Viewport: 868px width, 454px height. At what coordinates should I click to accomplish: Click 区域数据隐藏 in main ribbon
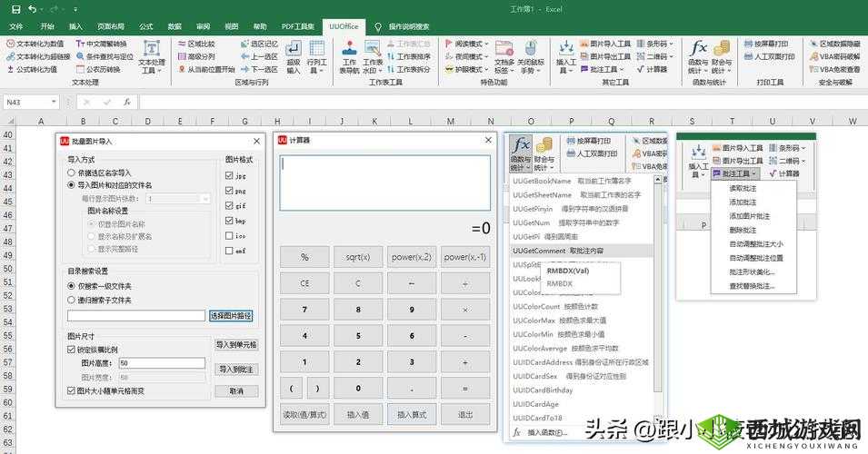(x=834, y=44)
